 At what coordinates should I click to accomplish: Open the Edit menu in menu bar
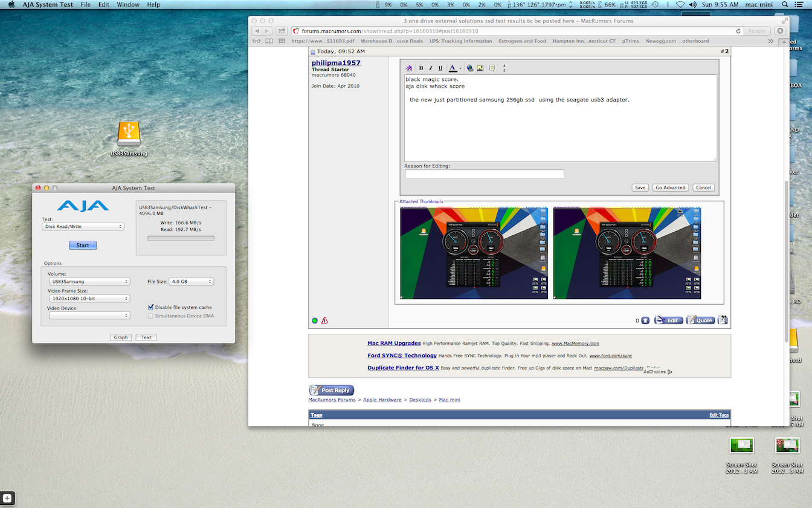[104, 4]
